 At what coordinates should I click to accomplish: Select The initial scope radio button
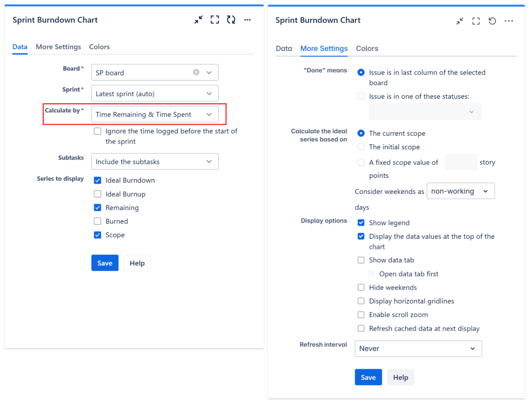pos(361,147)
